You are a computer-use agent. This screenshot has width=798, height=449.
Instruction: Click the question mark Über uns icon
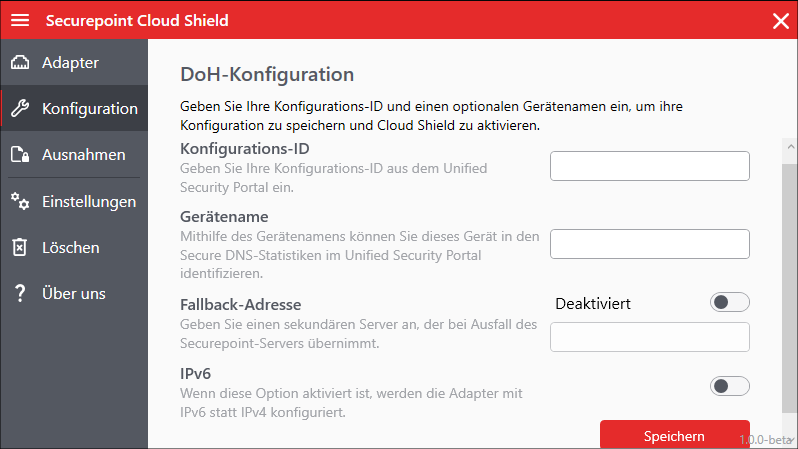[20, 294]
